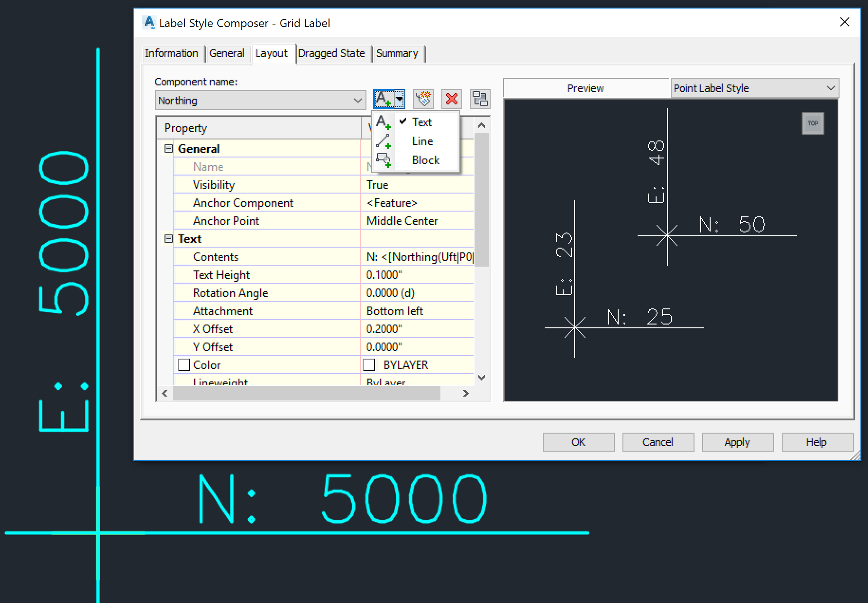Open the Northing component name dropdown
The height and width of the screenshot is (603, 868).
260,100
